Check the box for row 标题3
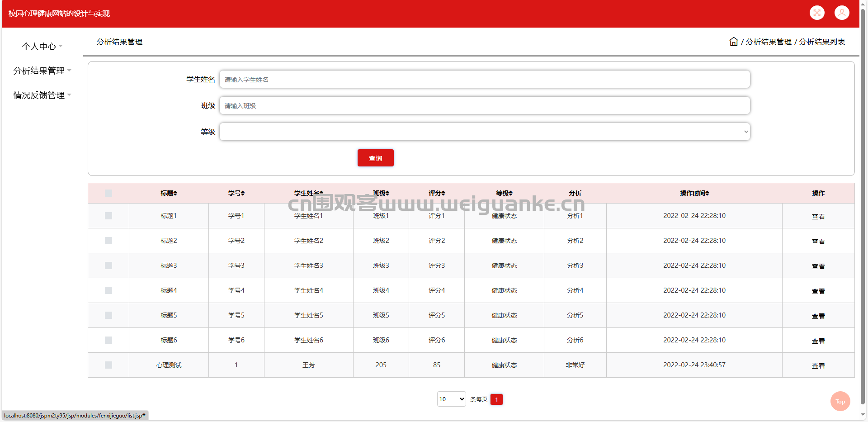 [x=108, y=266]
